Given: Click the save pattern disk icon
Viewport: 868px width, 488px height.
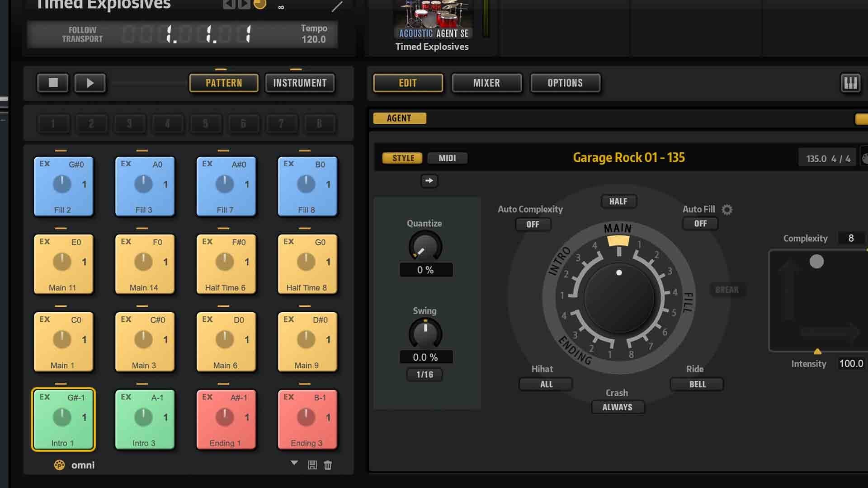Looking at the screenshot, I should (x=312, y=465).
